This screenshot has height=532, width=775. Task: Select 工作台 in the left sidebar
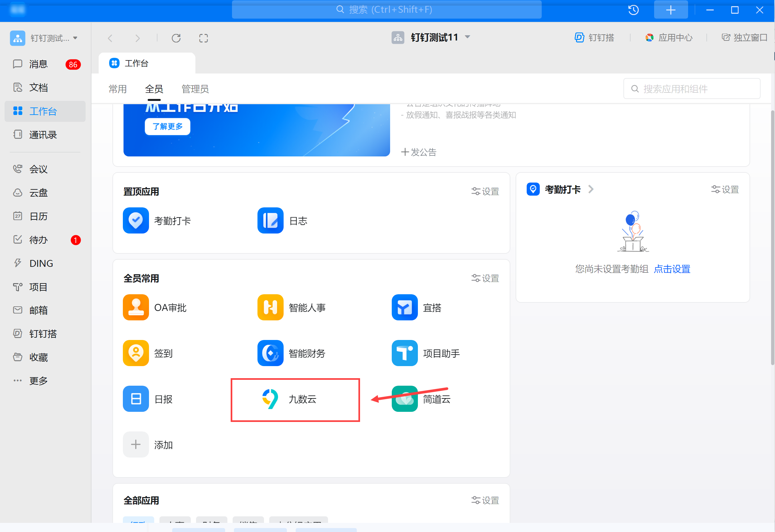pos(45,111)
